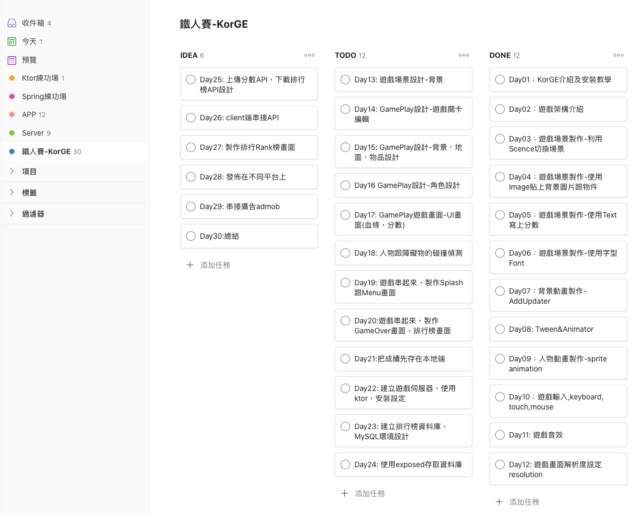Screen dimensions: 640x515
Task: Click the pink Spring project dot
Action: [12, 96]
